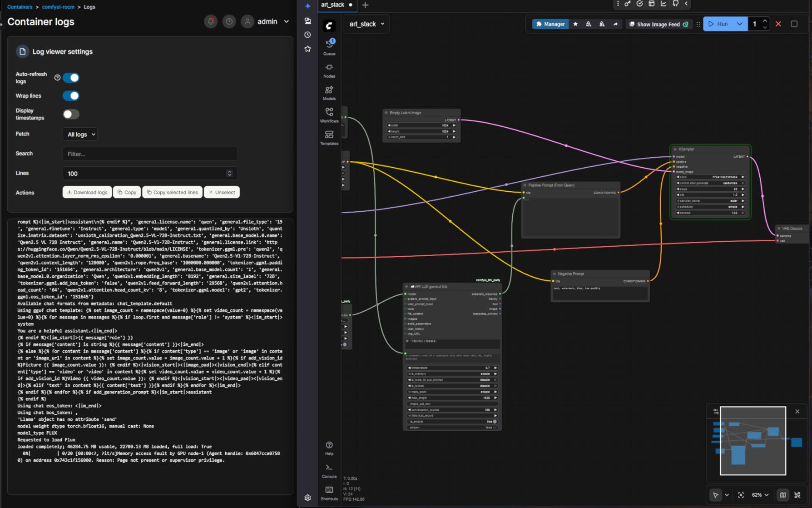Screen dimensions: 812x508
Task: Click the GitHub icon in the top toolbar
Action: 676,4
